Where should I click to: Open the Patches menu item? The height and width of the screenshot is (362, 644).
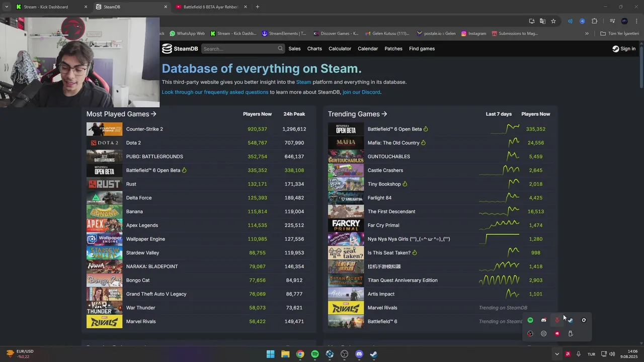pos(393,49)
